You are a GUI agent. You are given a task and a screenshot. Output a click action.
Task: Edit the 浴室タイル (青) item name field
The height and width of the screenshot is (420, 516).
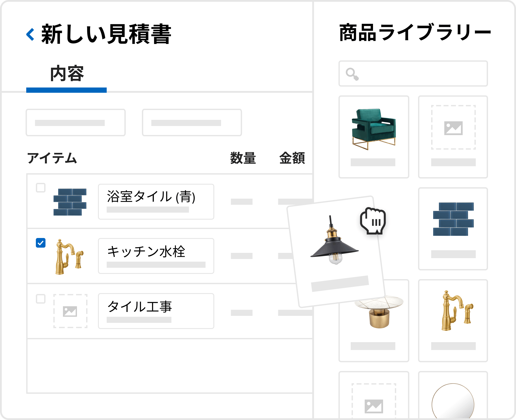(156, 202)
